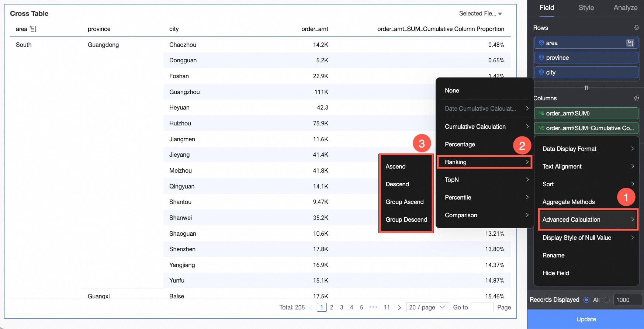The width and height of the screenshot is (644, 329).
Task: Click the Cumulative Column Proportion header
Action: [x=440, y=29]
